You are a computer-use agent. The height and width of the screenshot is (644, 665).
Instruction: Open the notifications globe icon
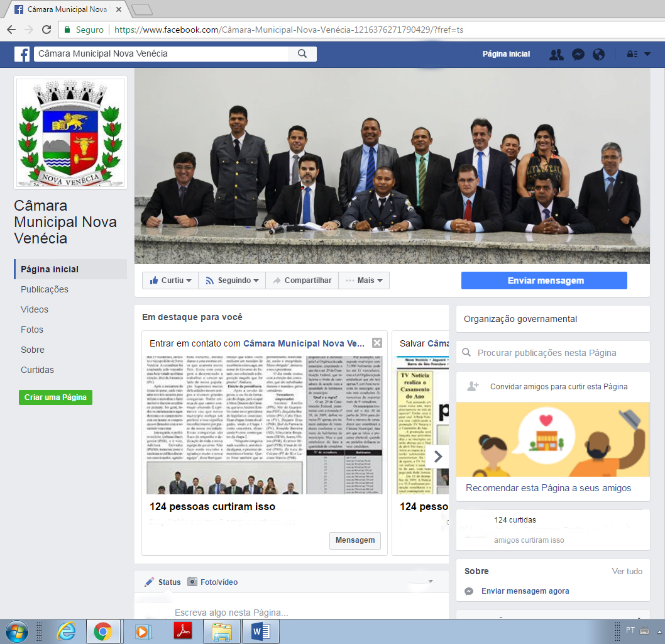point(598,54)
